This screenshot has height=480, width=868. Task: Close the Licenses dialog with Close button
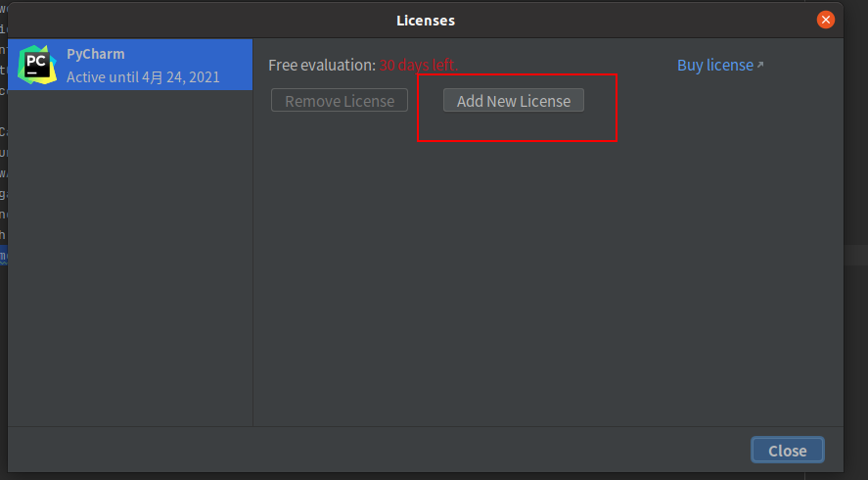(787, 450)
